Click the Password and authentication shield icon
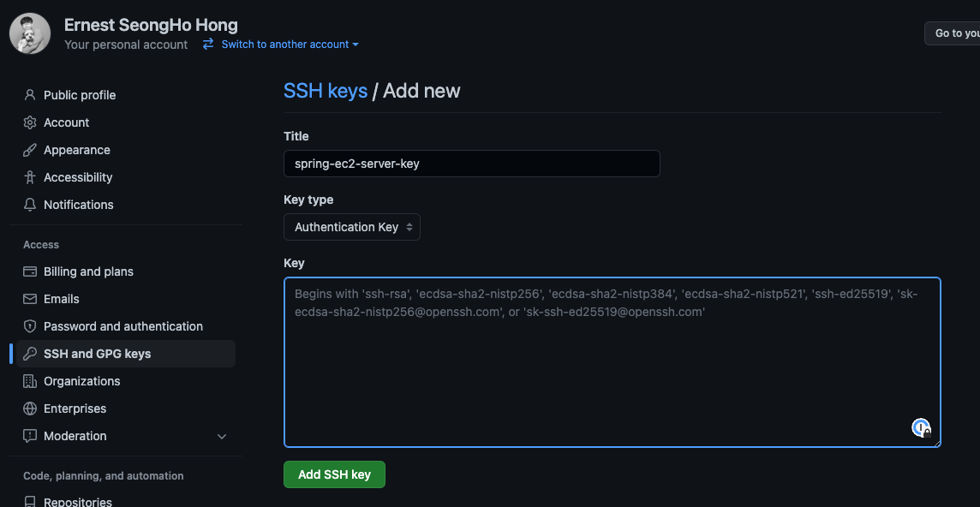 [x=29, y=326]
